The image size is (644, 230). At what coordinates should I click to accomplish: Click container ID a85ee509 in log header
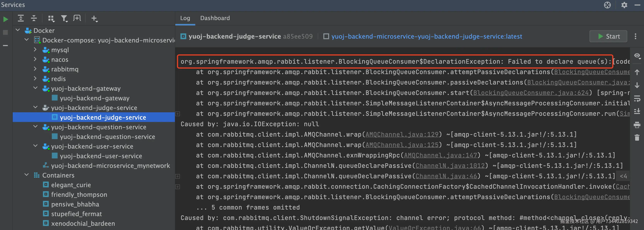[298, 37]
